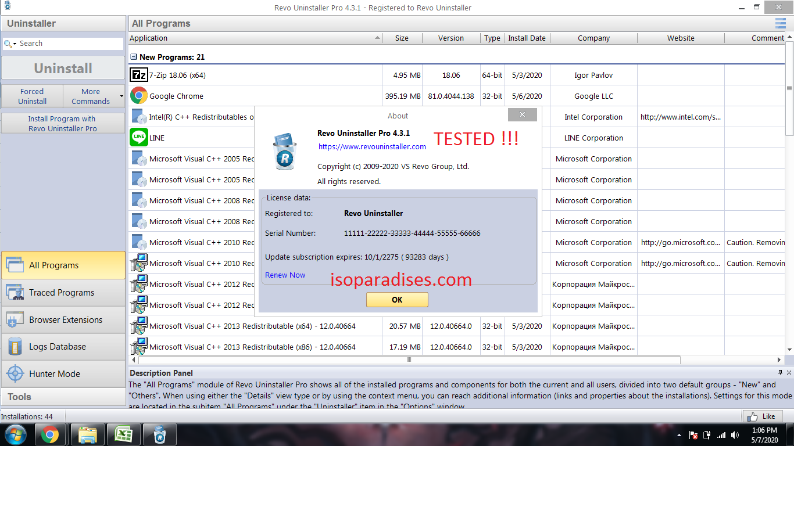Viewport: 794px width, 532px height.
Task: Close the Description Panel
Action: point(789,372)
